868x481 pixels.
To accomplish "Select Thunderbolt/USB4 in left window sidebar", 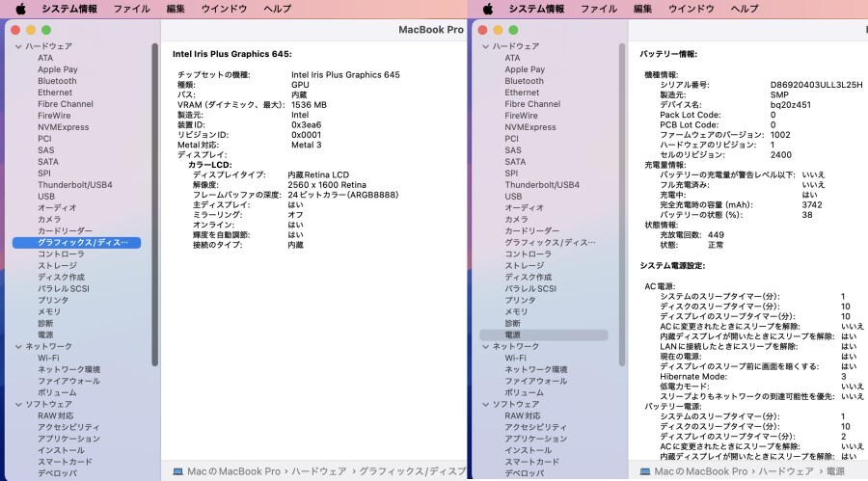I will (x=74, y=185).
